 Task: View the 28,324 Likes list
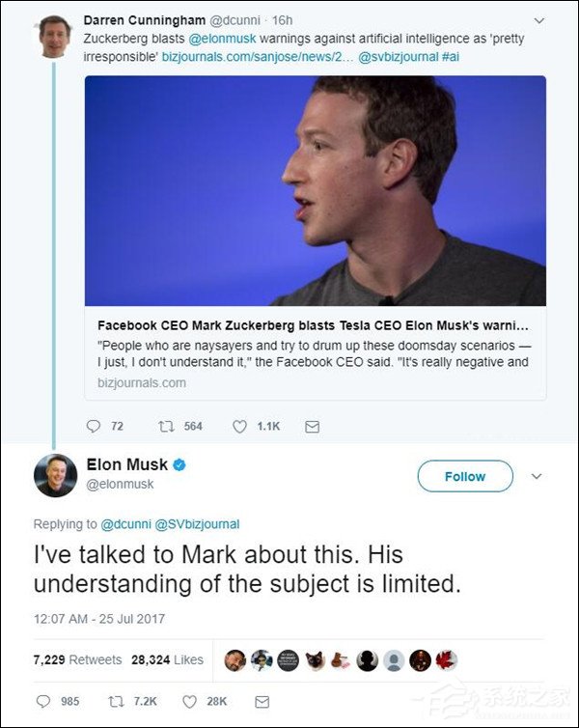[x=167, y=659]
